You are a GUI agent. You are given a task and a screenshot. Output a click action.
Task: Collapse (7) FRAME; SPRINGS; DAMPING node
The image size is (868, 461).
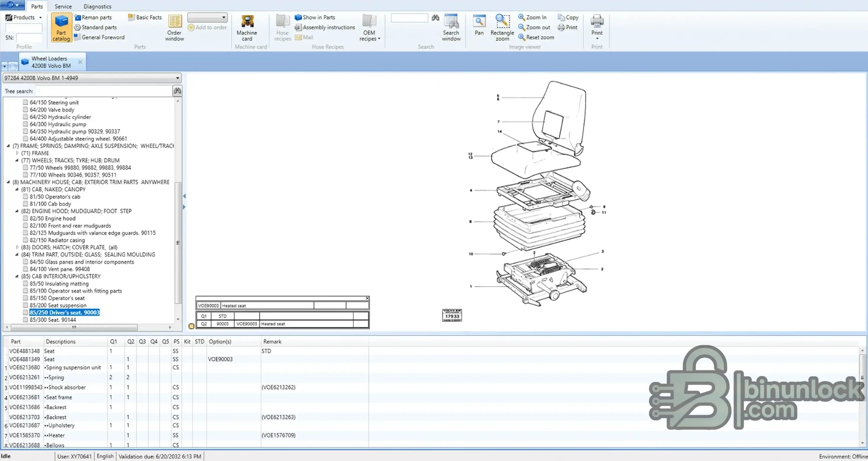[x=9, y=146]
